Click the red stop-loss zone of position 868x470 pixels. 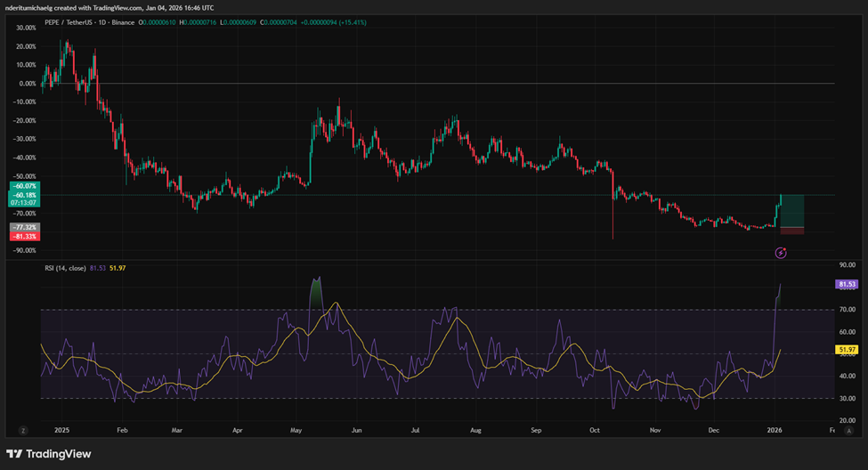click(x=792, y=231)
